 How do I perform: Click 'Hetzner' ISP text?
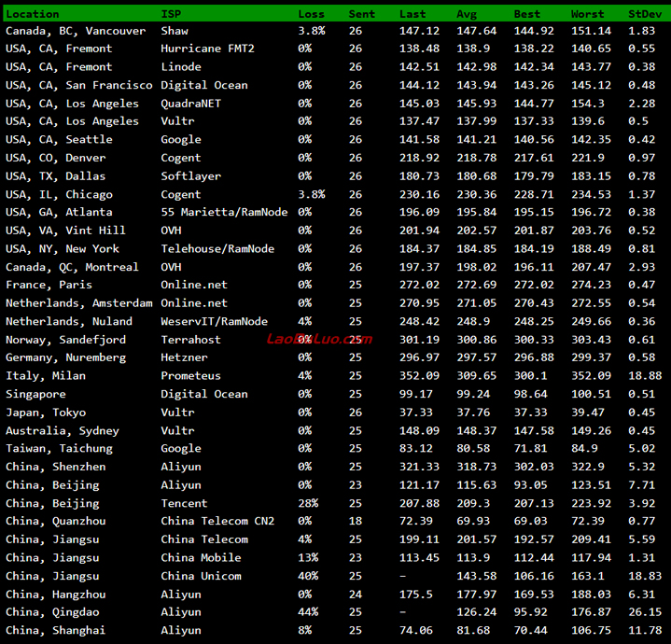[x=184, y=357]
